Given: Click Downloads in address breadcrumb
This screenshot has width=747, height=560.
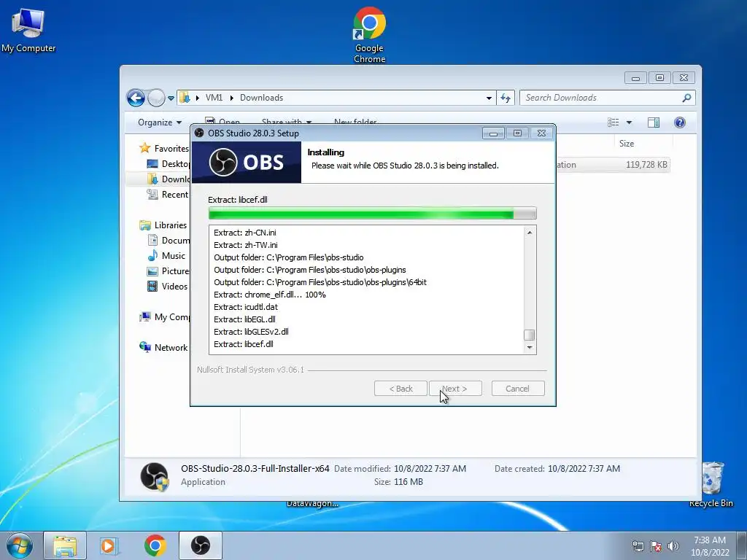Looking at the screenshot, I should pyautogui.click(x=262, y=98).
